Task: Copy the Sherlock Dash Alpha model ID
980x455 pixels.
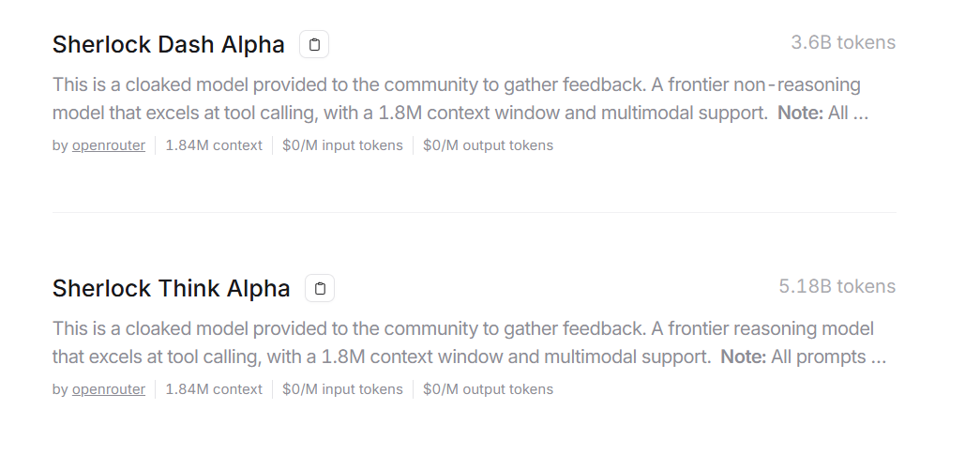Action: coord(314,44)
